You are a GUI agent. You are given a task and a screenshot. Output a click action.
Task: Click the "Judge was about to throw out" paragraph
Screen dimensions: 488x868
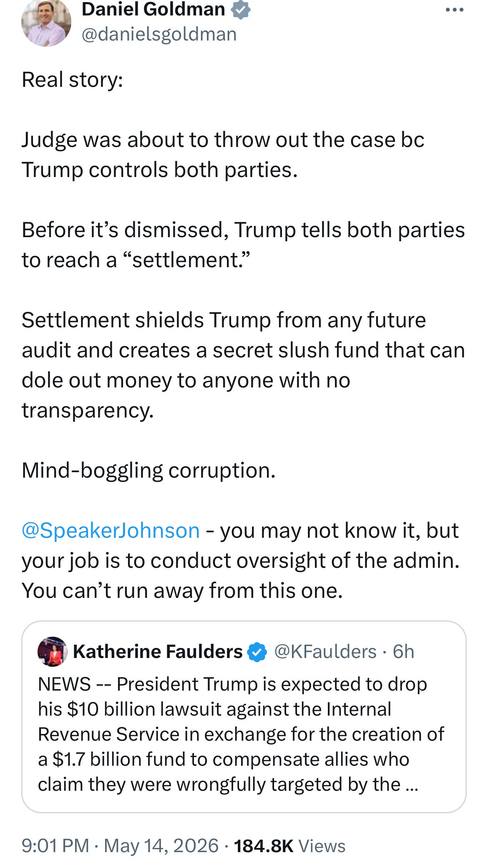tap(223, 154)
